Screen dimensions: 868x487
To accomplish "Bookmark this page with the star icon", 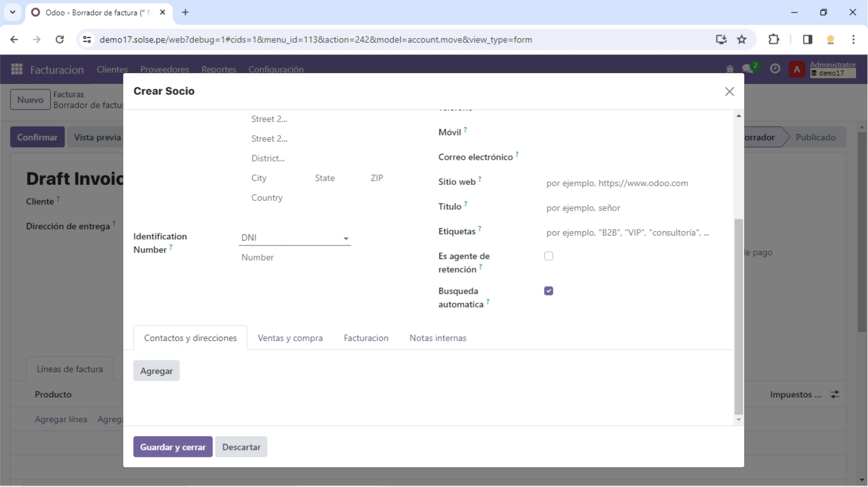I will [741, 39].
